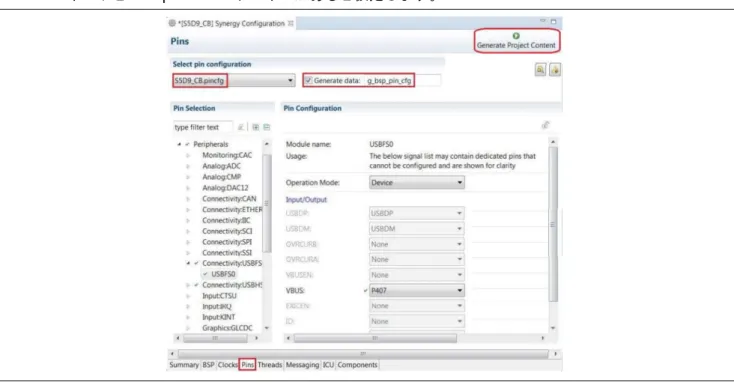Open the SSD9_CB.pincfg configuration dropdown
The height and width of the screenshot is (388, 734).
234,81
